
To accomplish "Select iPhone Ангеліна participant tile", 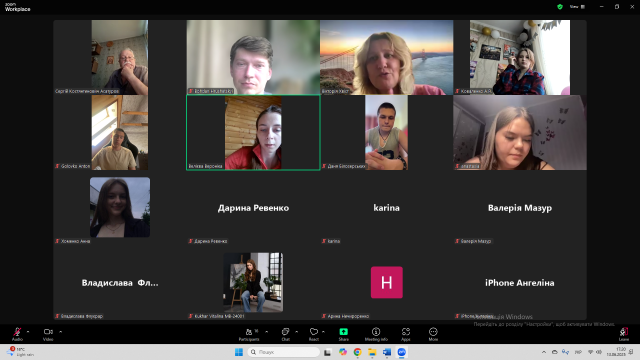I will 520,282.
